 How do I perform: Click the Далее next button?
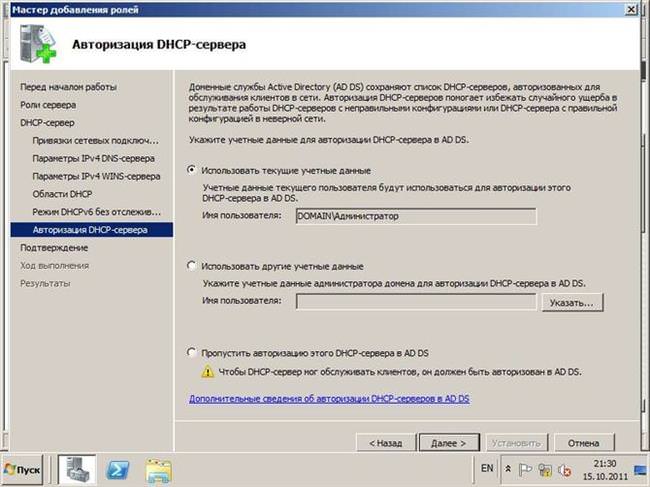click(x=449, y=443)
